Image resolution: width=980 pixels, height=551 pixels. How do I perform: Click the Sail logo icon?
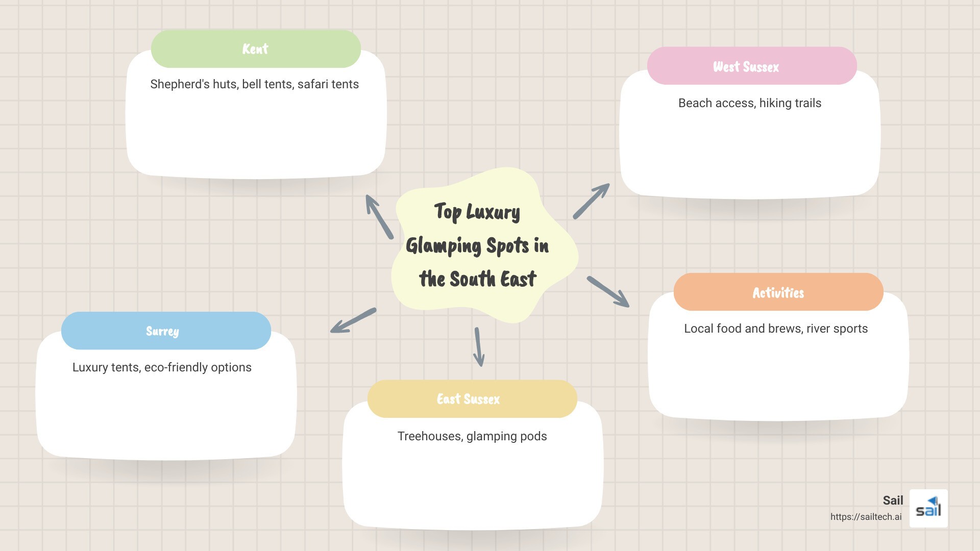(928, 508)
